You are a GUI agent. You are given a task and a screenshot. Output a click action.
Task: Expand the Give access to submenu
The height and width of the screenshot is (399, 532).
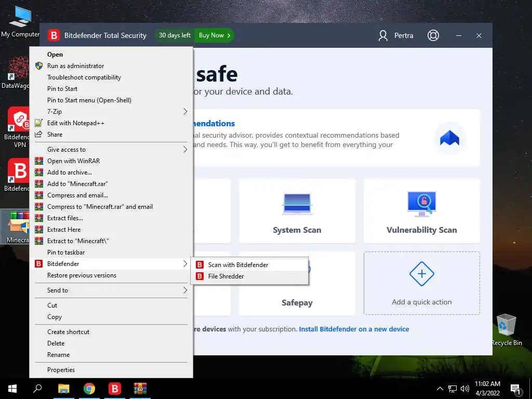(111, 150)
